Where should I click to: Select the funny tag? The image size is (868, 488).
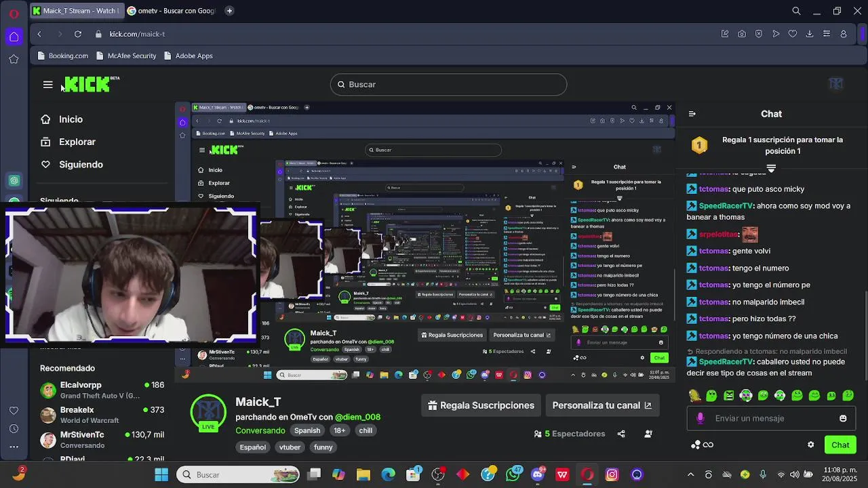coord(323,447)
